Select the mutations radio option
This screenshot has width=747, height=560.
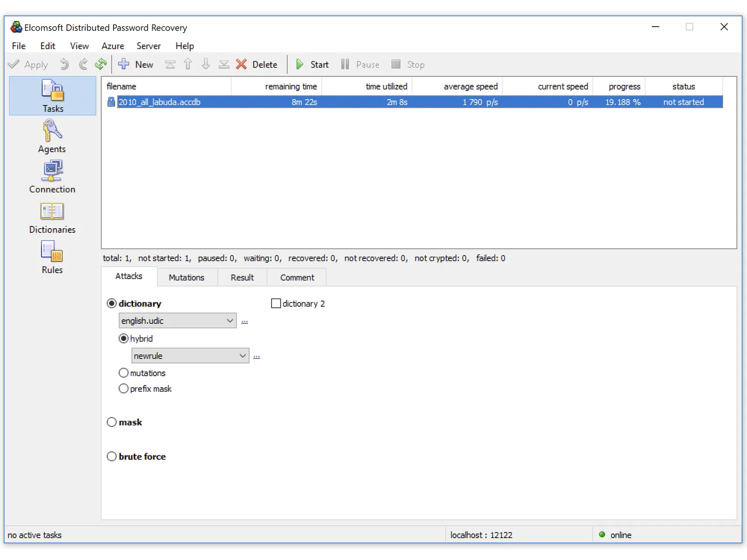click(124, 373)
